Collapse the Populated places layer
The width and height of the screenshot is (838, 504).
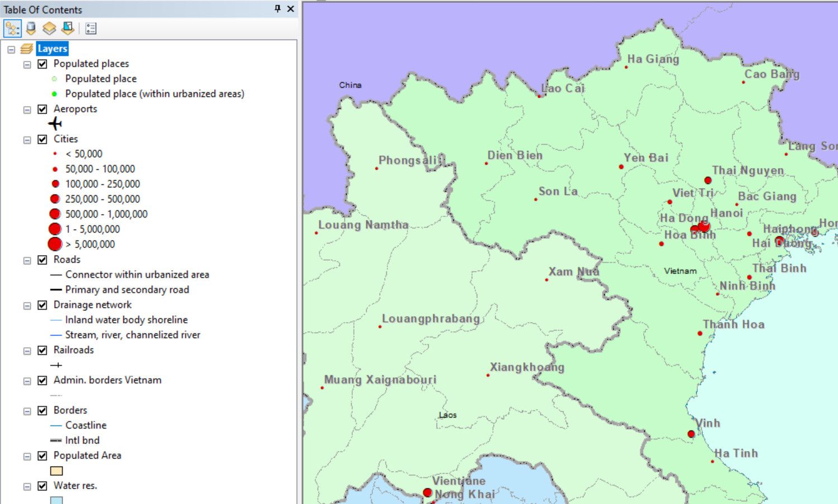pos(27,64)
